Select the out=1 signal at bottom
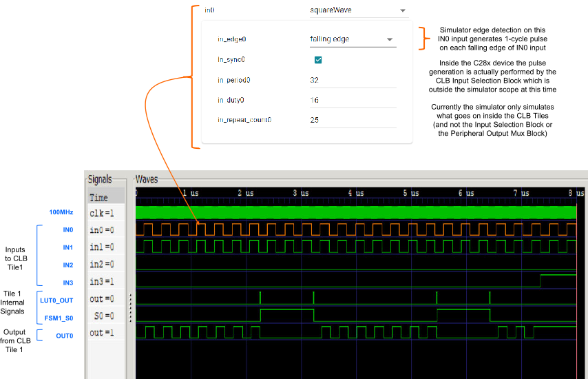588x379 pixels. [x=105, y=333]
